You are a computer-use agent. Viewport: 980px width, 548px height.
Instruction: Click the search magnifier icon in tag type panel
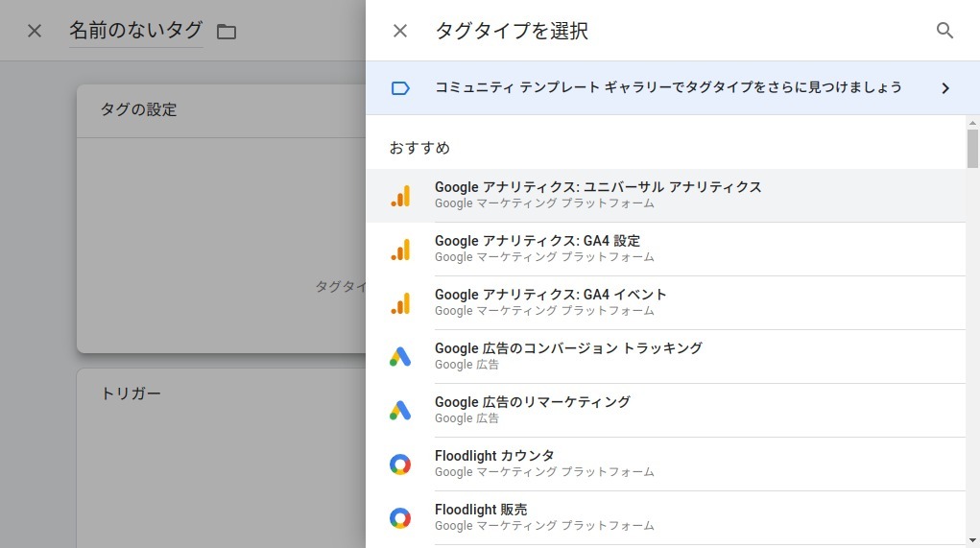(x=944, y=31)
